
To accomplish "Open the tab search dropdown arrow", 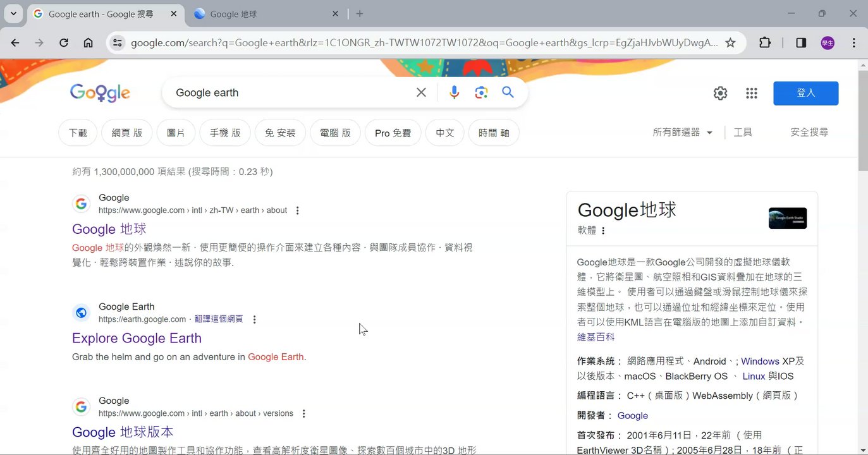I will pyautogui.click(x=13, y=13).
